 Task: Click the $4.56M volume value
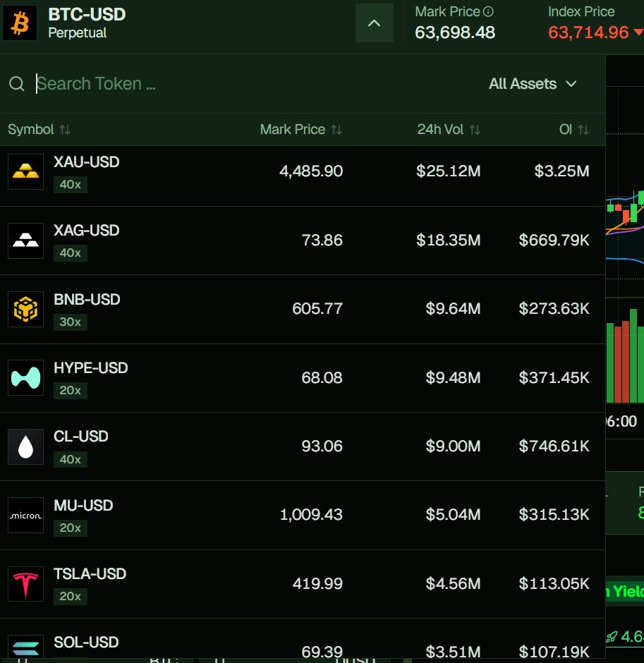tap(453, 583)
